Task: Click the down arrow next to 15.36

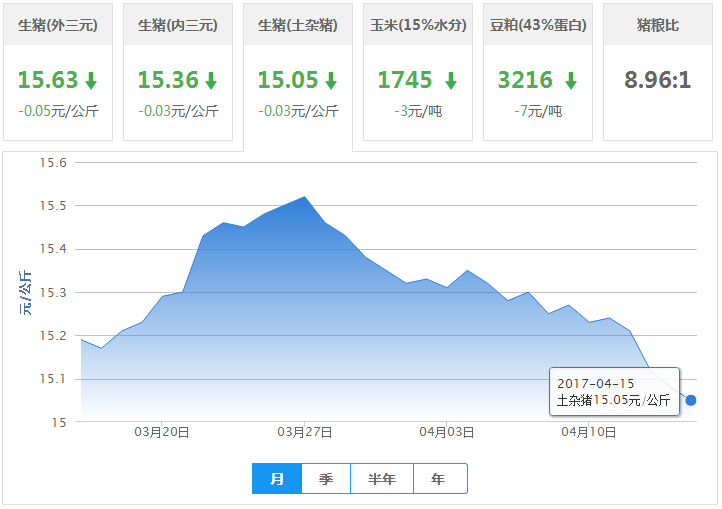Action: click(x=211, y=81)
